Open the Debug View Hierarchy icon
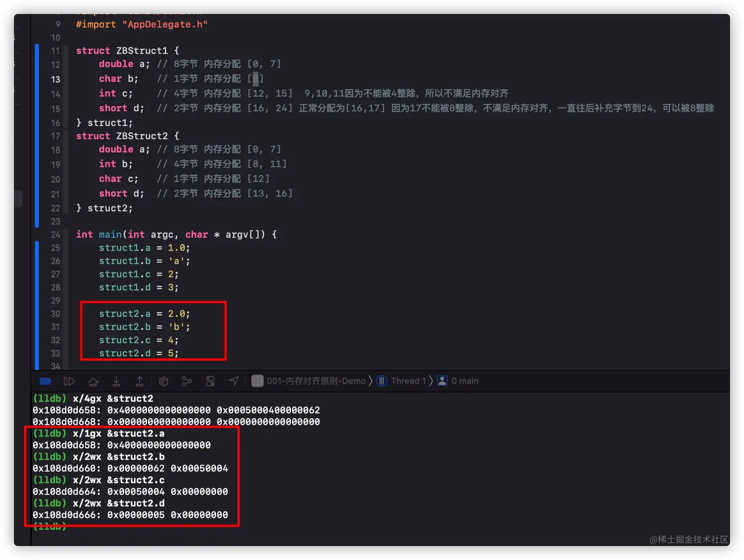The image size is (744, 560). [x=164, y=381]
